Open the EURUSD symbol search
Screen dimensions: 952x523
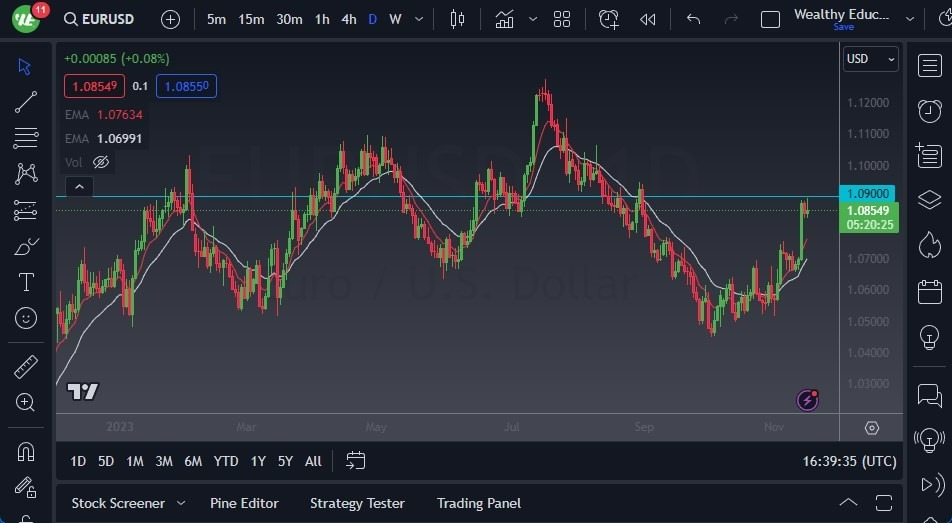tap(99, 19)
